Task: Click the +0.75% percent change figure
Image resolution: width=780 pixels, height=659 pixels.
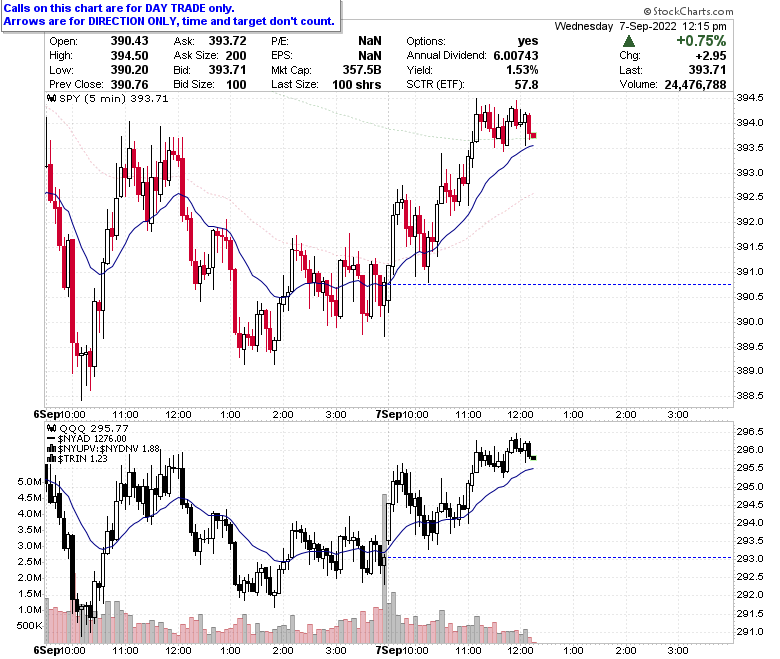Action: click(701, 41)
